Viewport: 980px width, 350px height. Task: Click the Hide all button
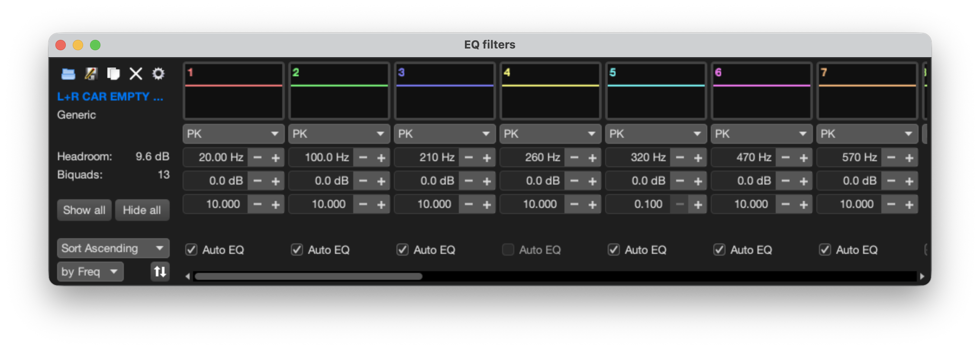[x=142, y=210]
